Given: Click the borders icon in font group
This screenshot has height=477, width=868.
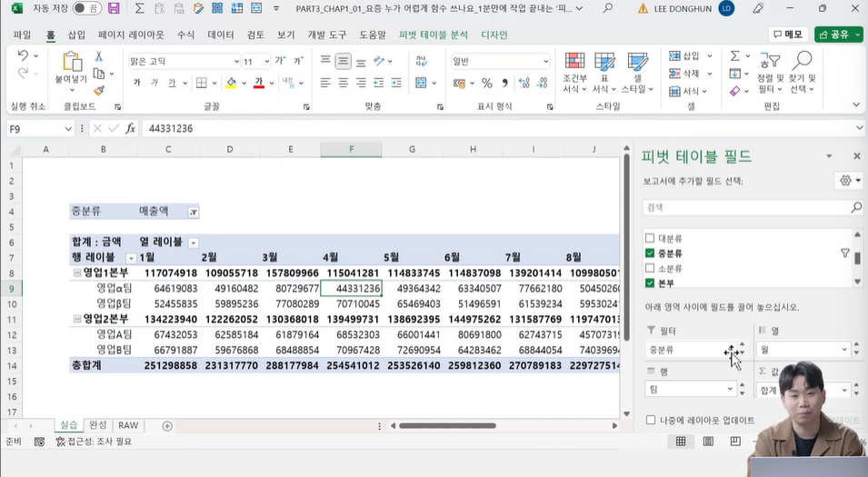Looking at the screenshot, I should [x=202, y=83].
